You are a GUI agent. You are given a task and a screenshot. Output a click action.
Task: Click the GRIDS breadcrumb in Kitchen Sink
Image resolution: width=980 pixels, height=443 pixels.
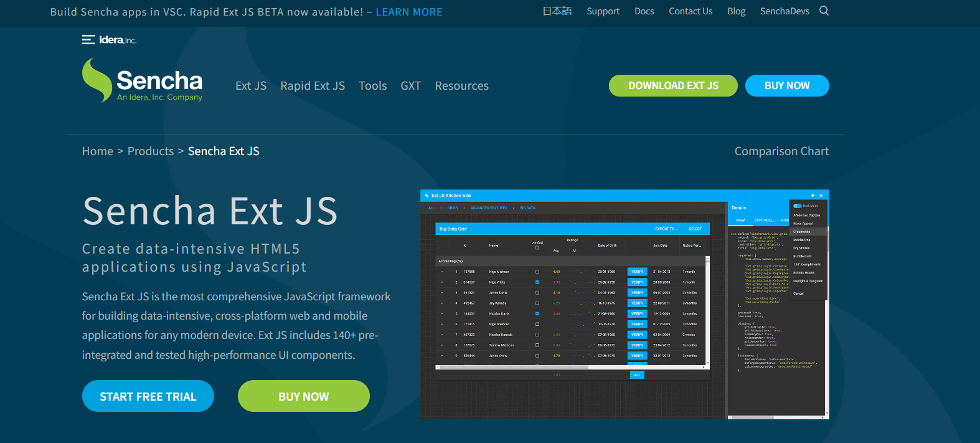tap(453, 208)
